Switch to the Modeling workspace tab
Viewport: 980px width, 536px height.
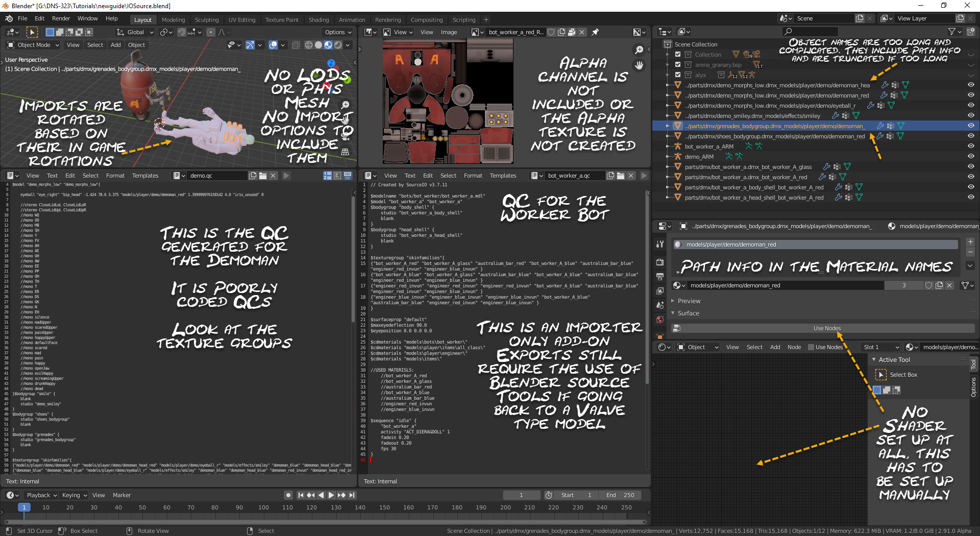(174, 20)
